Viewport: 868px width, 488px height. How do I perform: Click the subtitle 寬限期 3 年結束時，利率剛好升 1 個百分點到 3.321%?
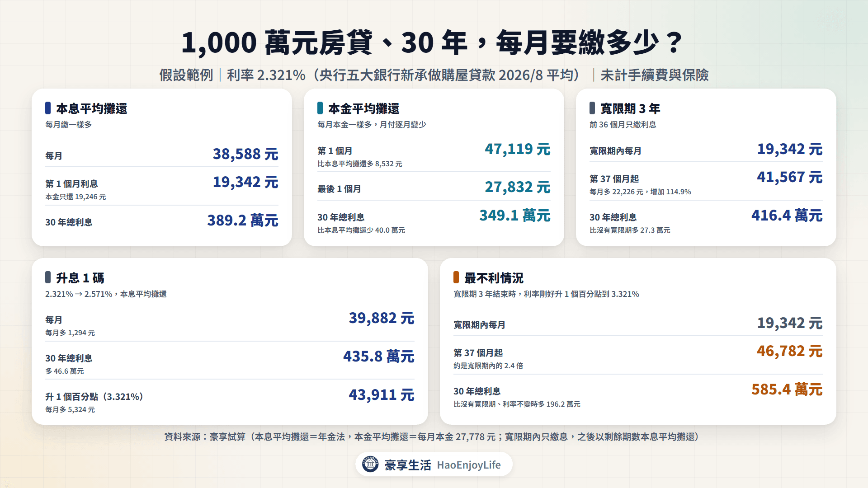(546, 294)
